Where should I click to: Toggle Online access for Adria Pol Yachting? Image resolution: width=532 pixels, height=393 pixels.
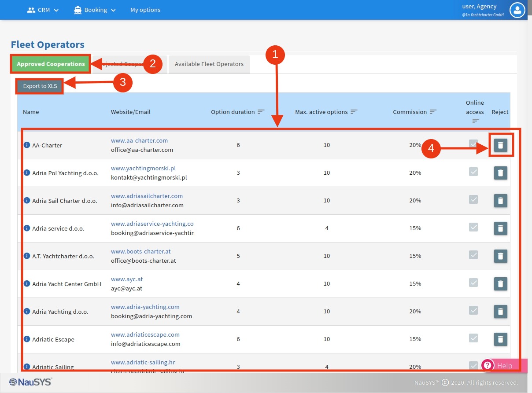tap(473, 172)
